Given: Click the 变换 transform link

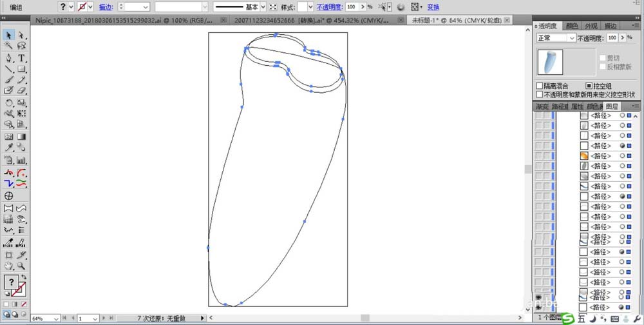Looking at the screenshot, I should (x=433, y=7).
